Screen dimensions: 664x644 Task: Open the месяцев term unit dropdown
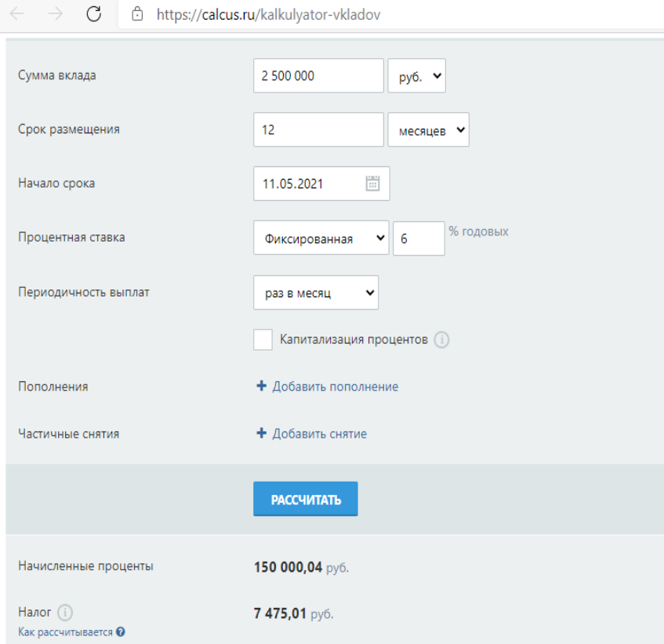click(x=429, y=129)
